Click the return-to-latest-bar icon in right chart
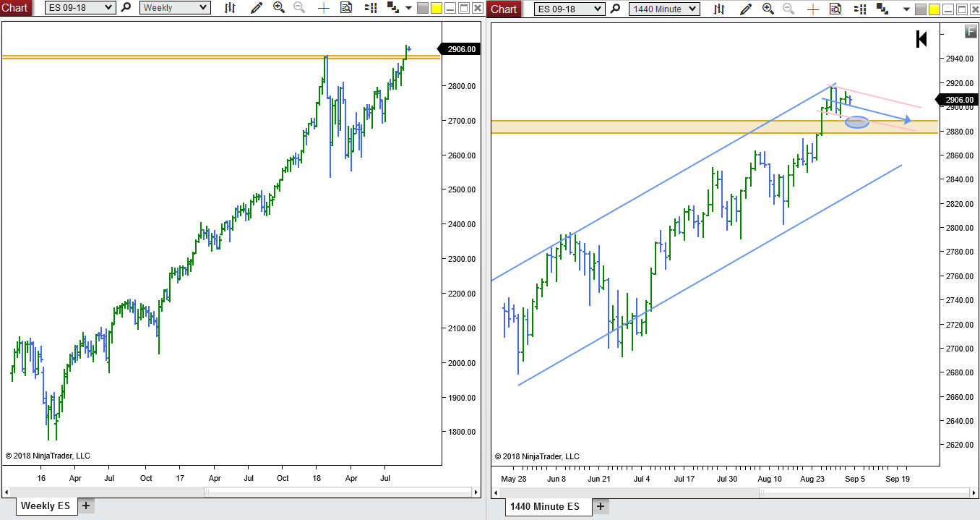 point(921,39)
